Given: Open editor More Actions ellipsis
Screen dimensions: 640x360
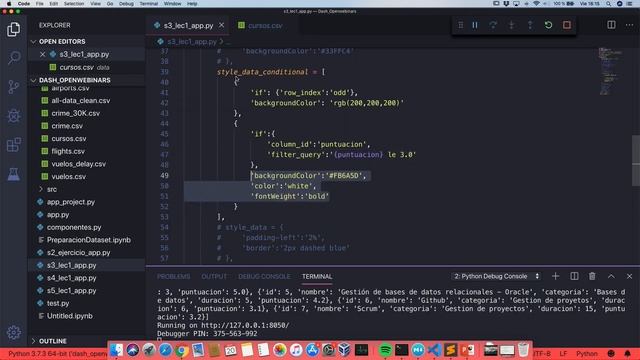Looking at the screenshot, I should (629, 25).
